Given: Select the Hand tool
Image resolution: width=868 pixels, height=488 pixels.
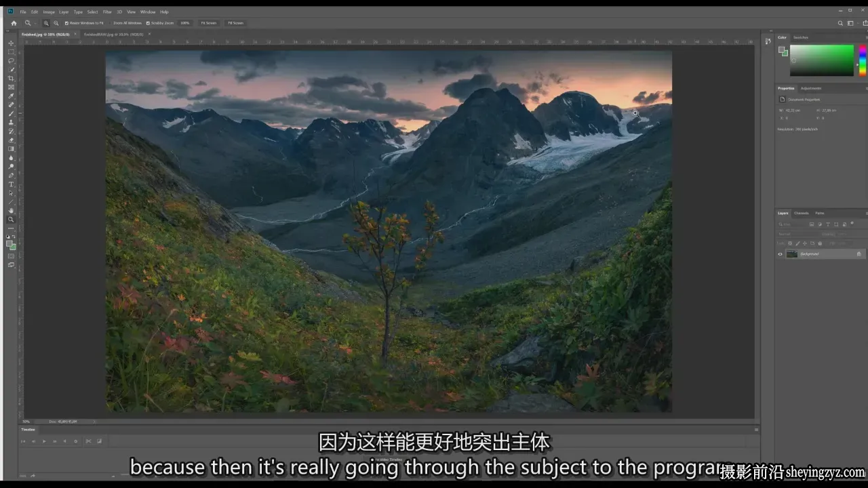Looking at the screenshot, I should (x=11, y=211).
